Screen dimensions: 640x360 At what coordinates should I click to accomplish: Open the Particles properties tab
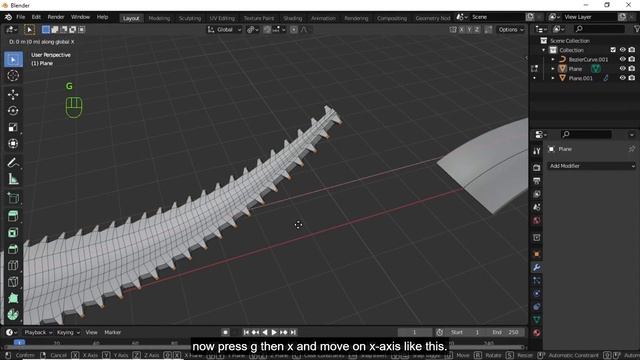(537, 281)
